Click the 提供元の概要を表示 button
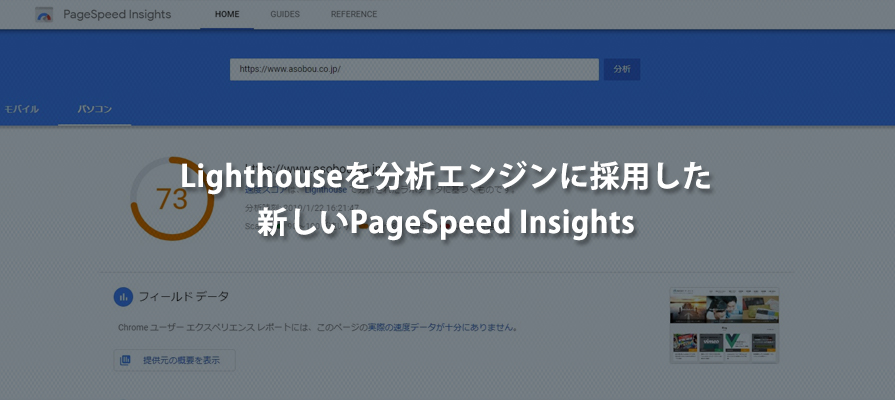 click(x=174, y=360)
